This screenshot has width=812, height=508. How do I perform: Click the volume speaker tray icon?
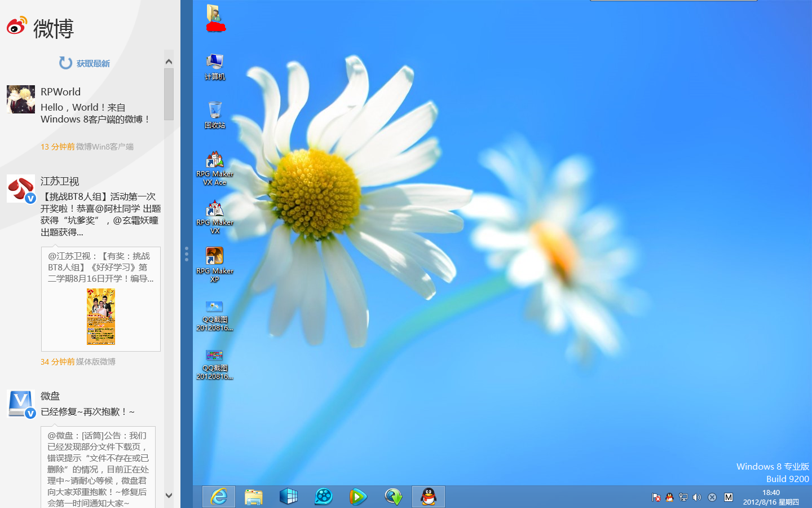pos(697,497)
